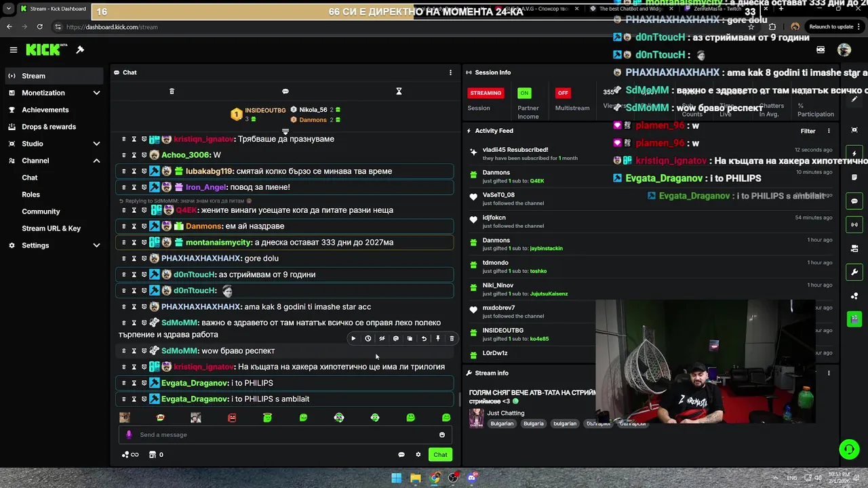This screenshot has height=488, width=868.
Task: Click the gifted user link toshko
Action: tap(538, 271)
